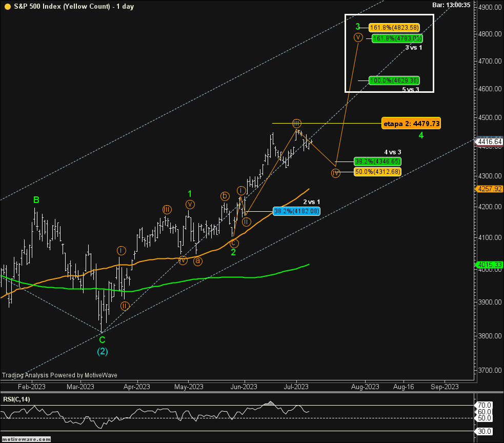Click the 3800.00 price axis label

(x=490, y=336)
